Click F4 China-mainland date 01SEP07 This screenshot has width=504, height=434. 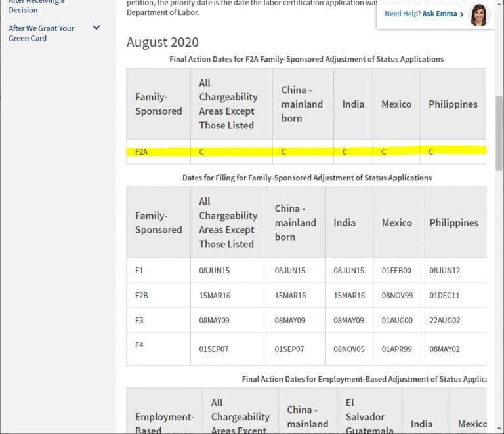pos(289,349)
